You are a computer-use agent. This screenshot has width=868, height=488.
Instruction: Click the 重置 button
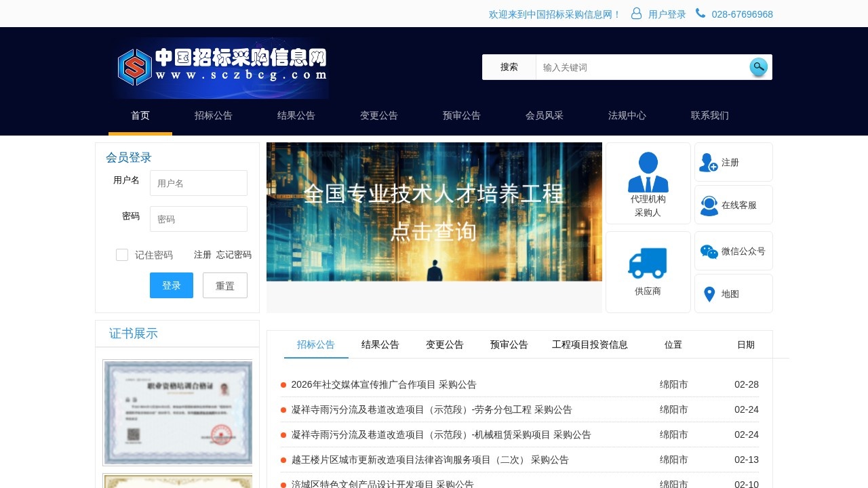coord(225,285)
